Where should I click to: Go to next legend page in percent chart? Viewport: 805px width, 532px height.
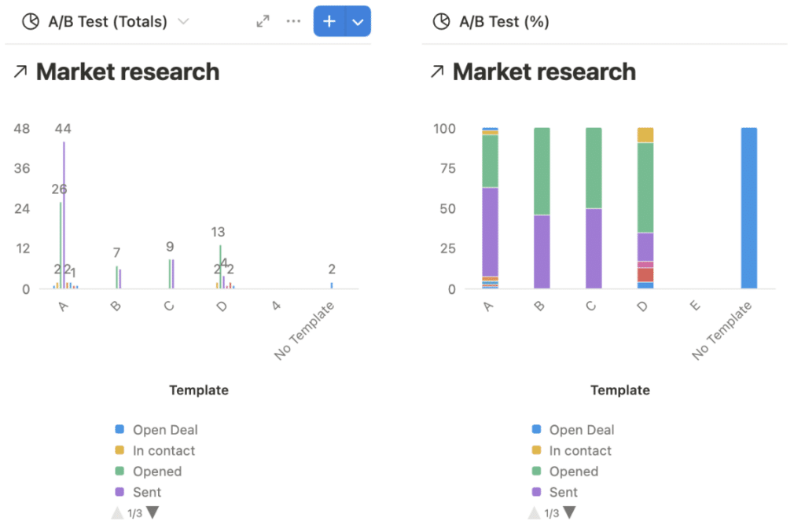tap(569, 512)
